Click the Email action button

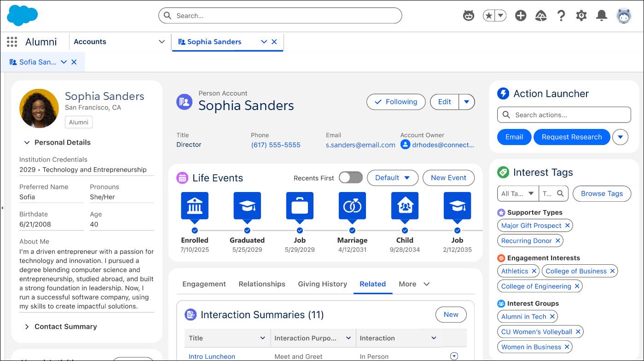pos(514,137)
